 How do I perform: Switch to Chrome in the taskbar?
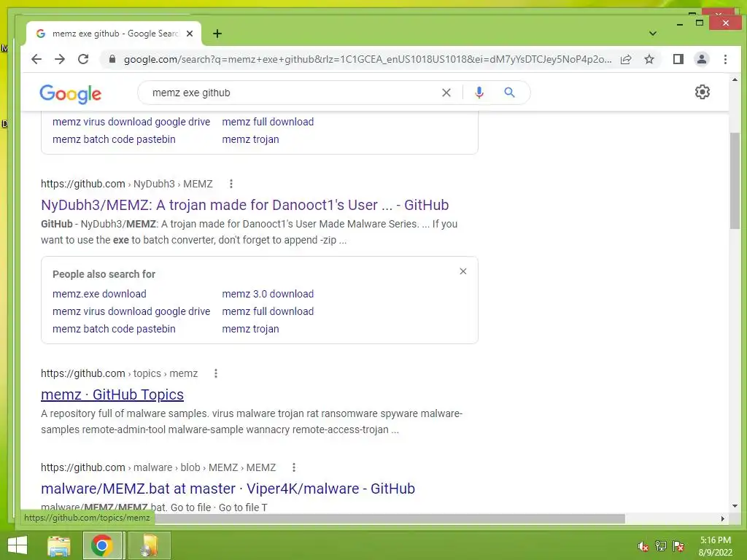102,545
